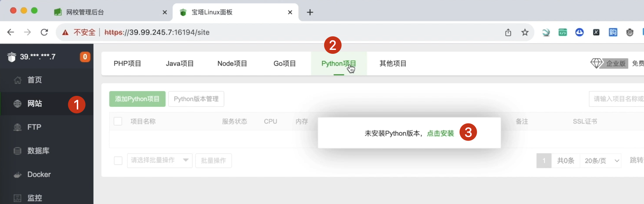The width and height of the screenshot is (644, 204).
Task: Click the 添加Python项目 button
Action: (137, 99)
